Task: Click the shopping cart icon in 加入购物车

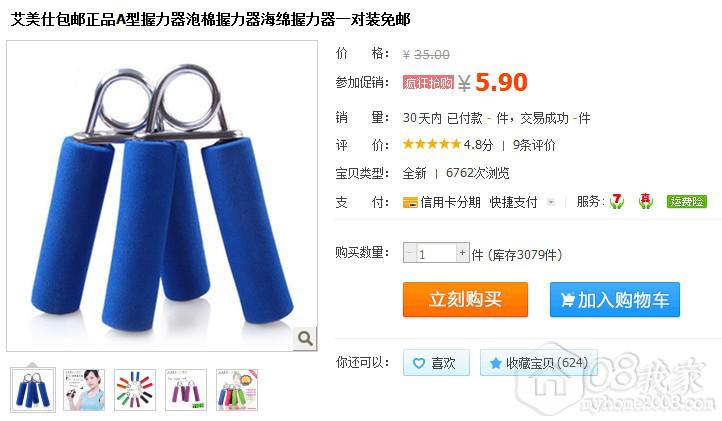Action: [567, 300]
